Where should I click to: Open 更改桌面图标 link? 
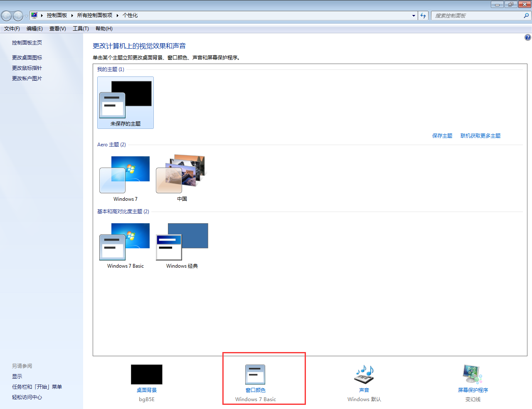tap(27, 58)
